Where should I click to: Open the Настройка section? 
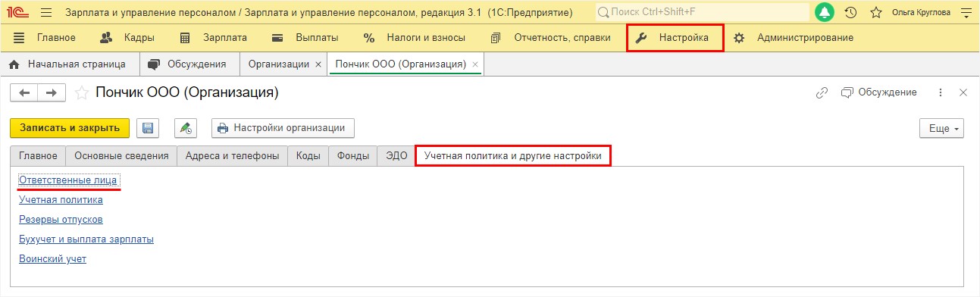tap(675, 38)
